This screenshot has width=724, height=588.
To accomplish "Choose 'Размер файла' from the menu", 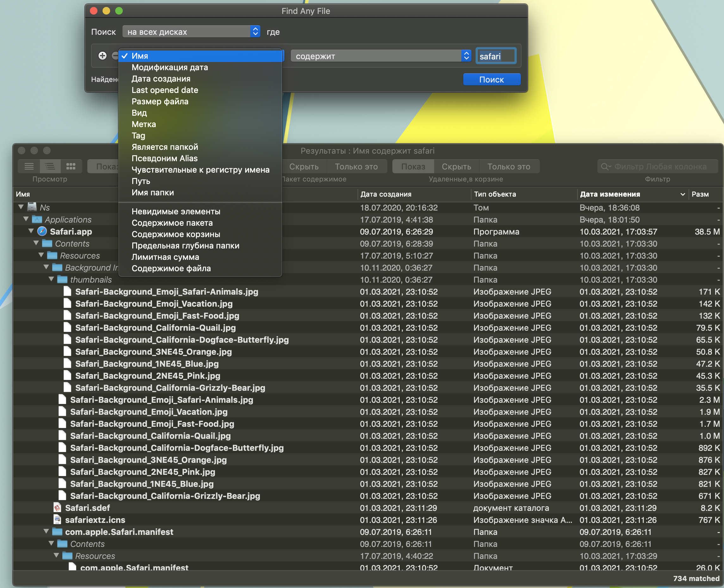I will tap(160, 101).
